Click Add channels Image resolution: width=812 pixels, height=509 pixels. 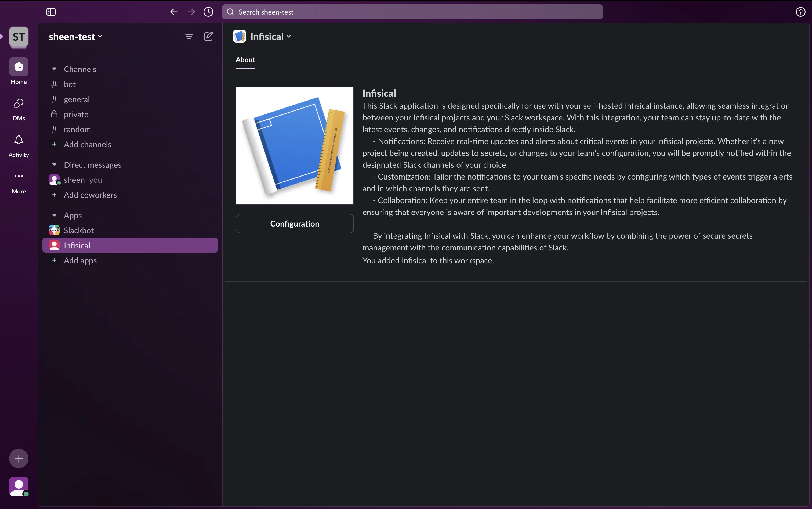coord(130,144)
